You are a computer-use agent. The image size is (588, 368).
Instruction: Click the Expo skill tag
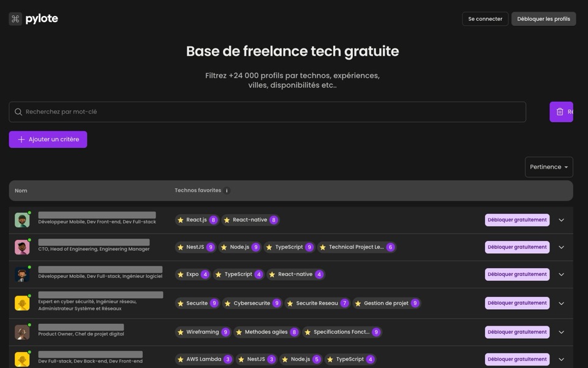pos(193,275)
